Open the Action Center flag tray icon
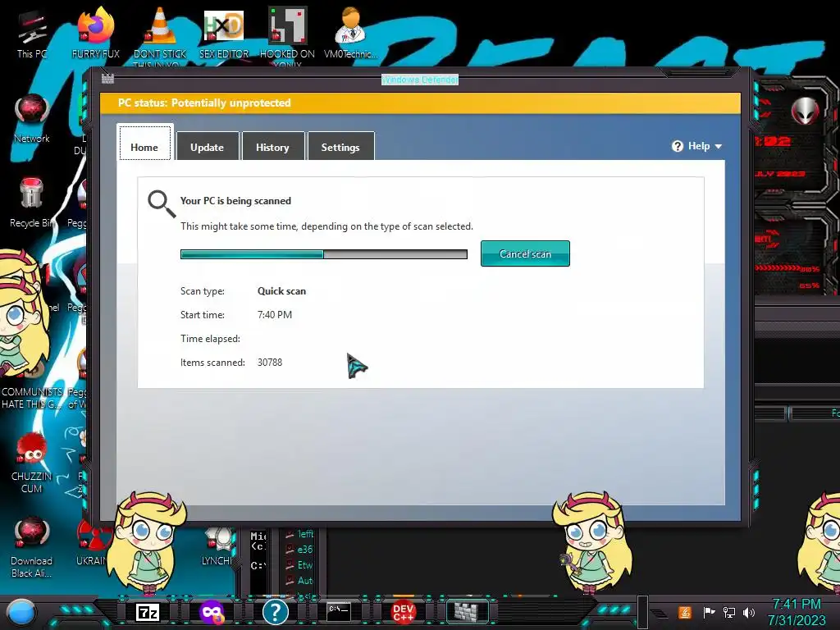The height and width of the screenshot is (630, 840). (x=709, y=612)
